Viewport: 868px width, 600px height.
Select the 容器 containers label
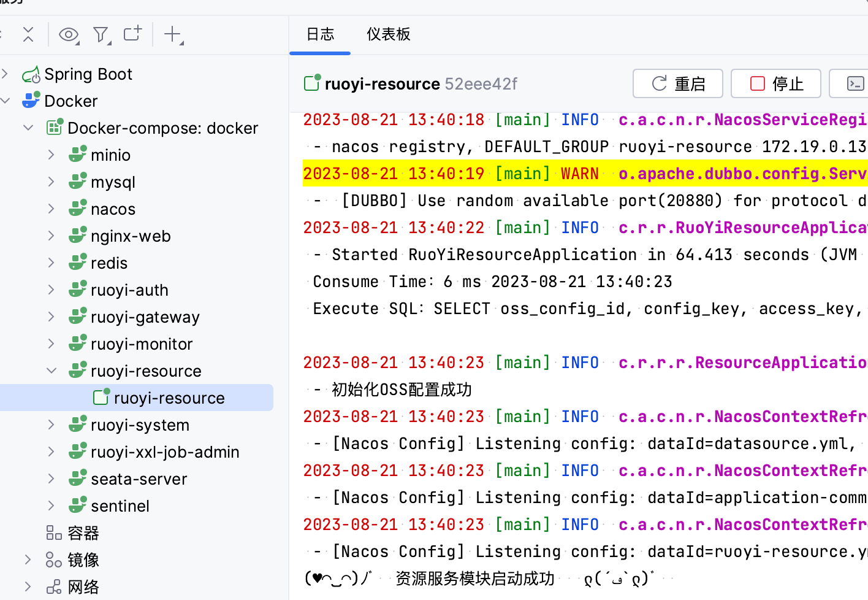click(x=83, y=533)
